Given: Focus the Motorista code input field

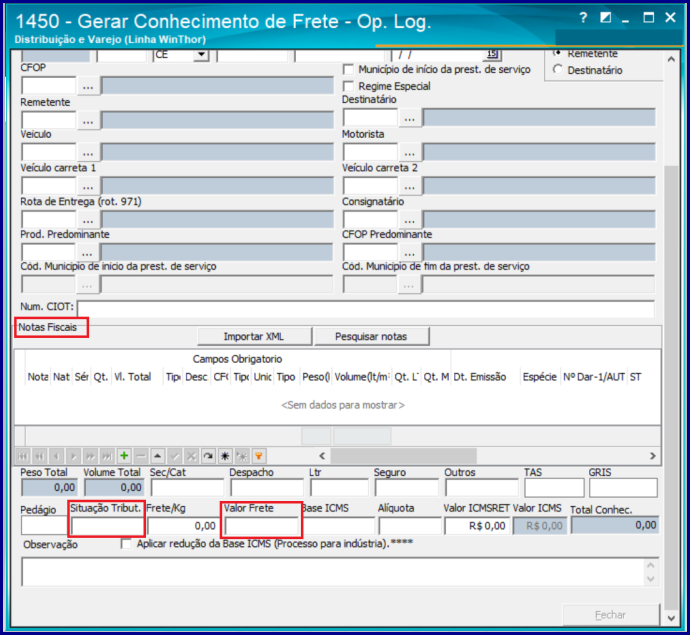Looking at the screenshot, I should (370, 152).
